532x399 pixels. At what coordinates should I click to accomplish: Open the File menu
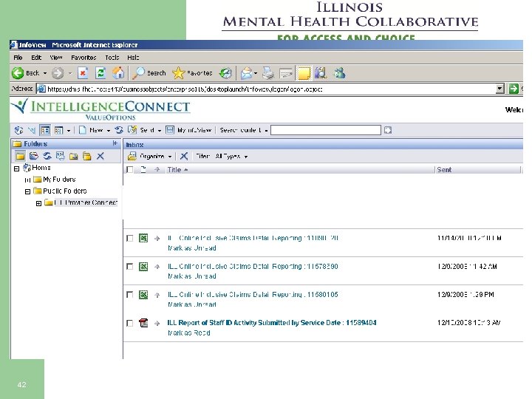pyautogui.click(x=18, y=58)
